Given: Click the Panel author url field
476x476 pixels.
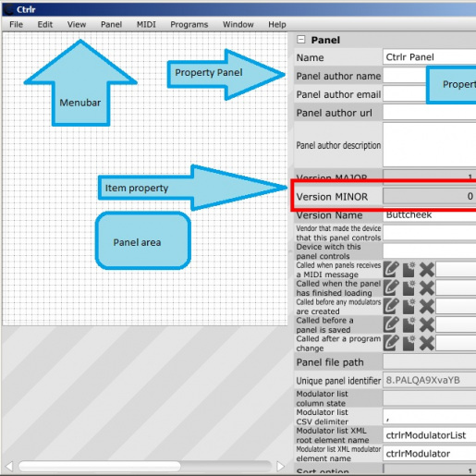Looking at the screenshot, I should 430,113.
